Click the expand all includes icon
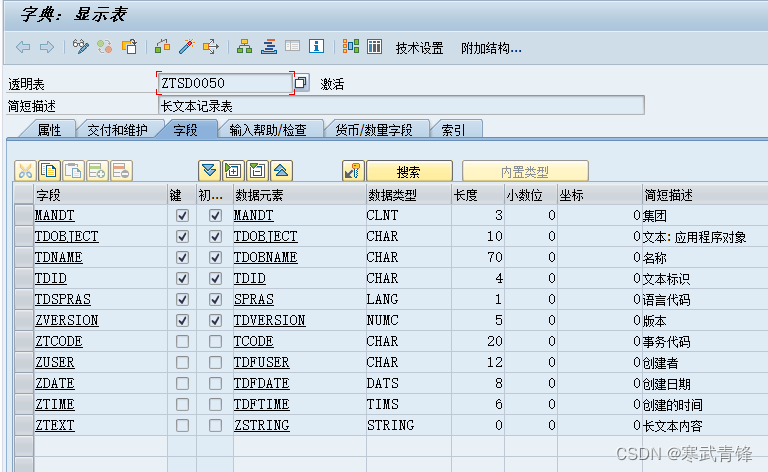 (209, 171)
